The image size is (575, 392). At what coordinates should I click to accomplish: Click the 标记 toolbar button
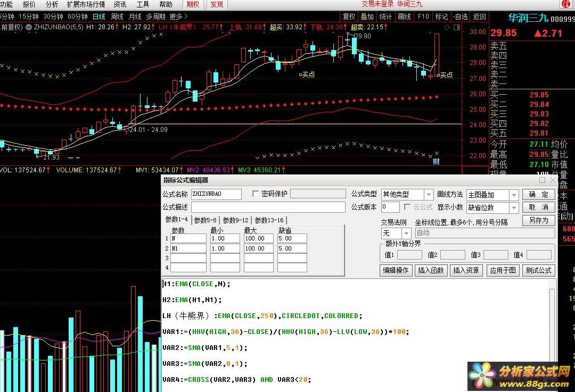441,16
